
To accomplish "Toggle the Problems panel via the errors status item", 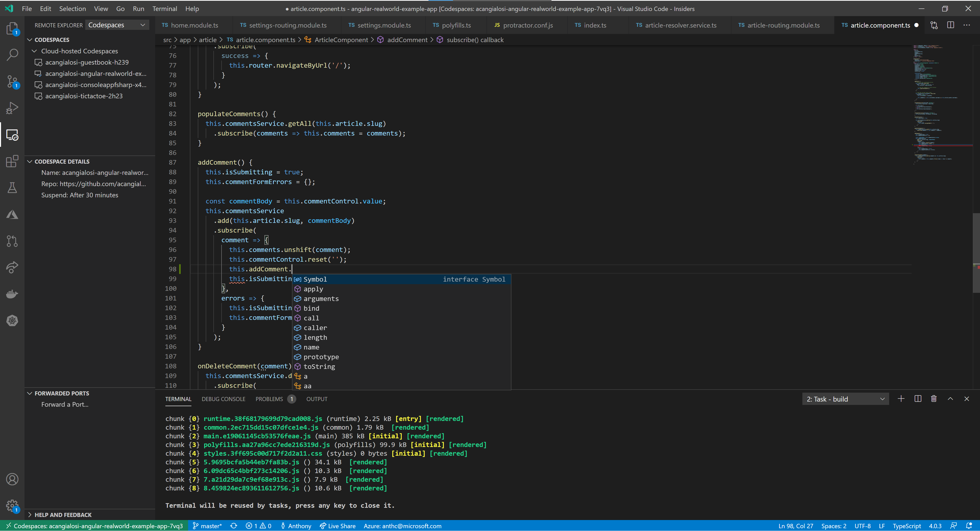I will coord(259,526).
